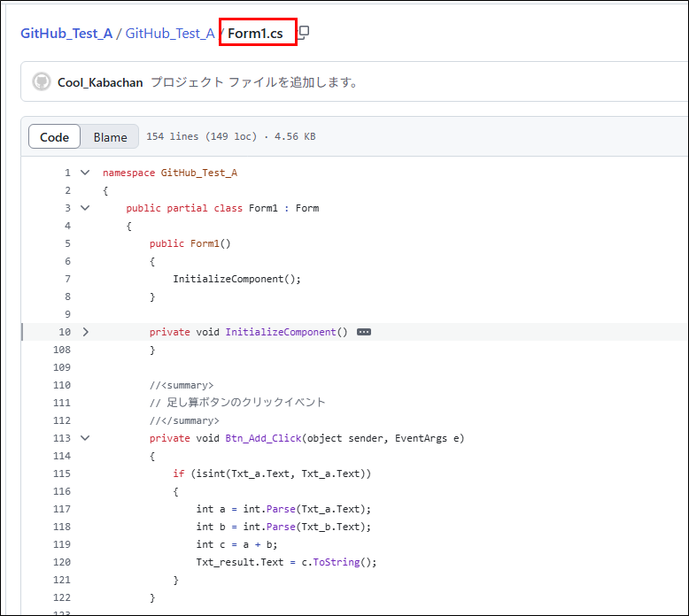Click the '足し算ボタンのクリックイベント' comment
This screenshot has width=689, height=616.
point(237,403)
